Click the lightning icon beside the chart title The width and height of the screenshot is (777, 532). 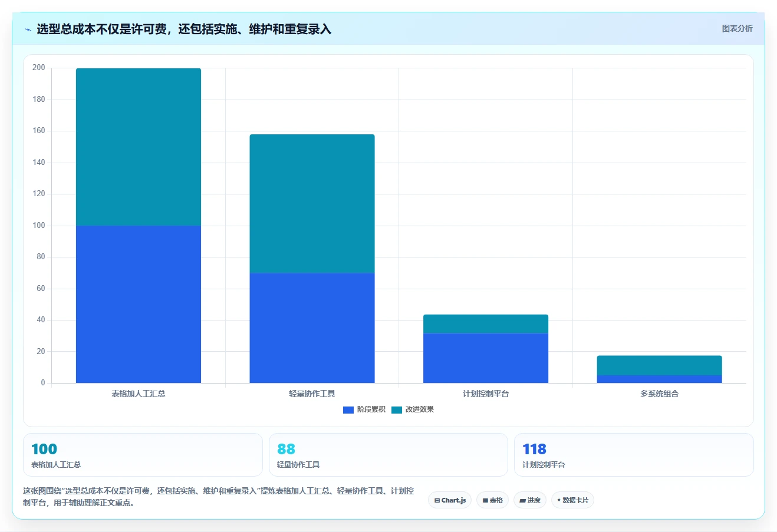[x=28, y=29]
